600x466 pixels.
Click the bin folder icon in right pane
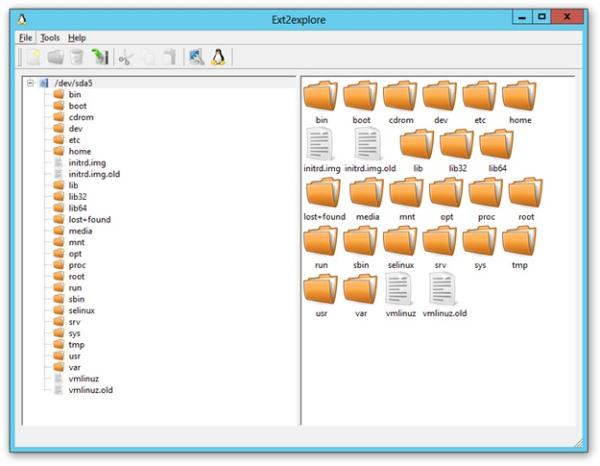pyautogui.click(x=321, y=96)
